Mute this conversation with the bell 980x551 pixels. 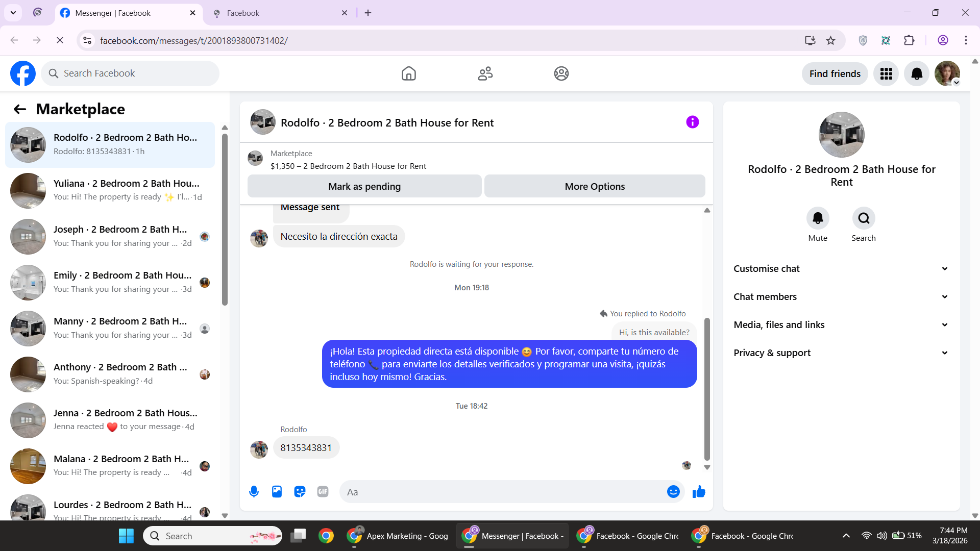[817, 219]
